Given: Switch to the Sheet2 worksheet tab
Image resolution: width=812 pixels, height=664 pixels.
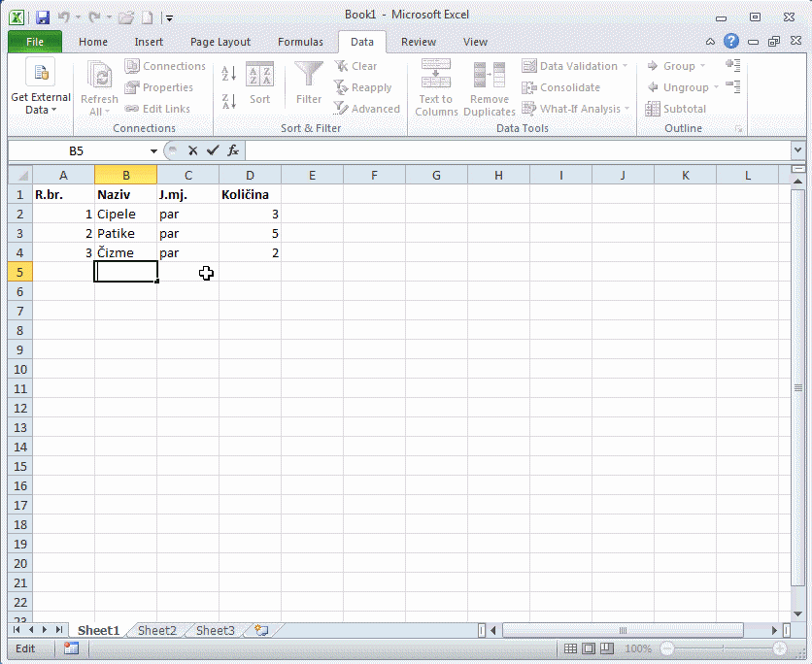Looking at the screenshot, I should coord(157,630).
